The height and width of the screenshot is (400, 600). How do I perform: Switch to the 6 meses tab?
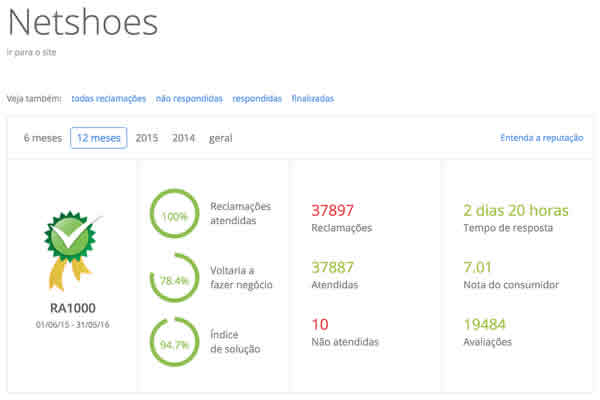41,138
